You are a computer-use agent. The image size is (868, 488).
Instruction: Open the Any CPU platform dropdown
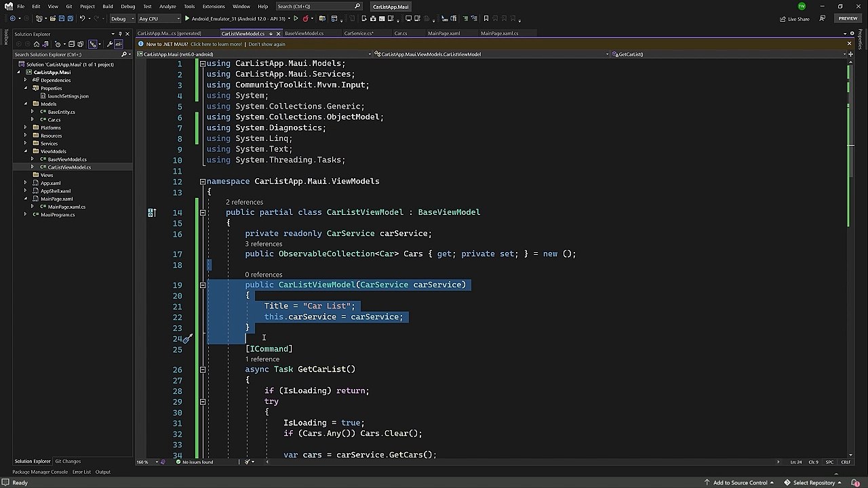(159, 18)
